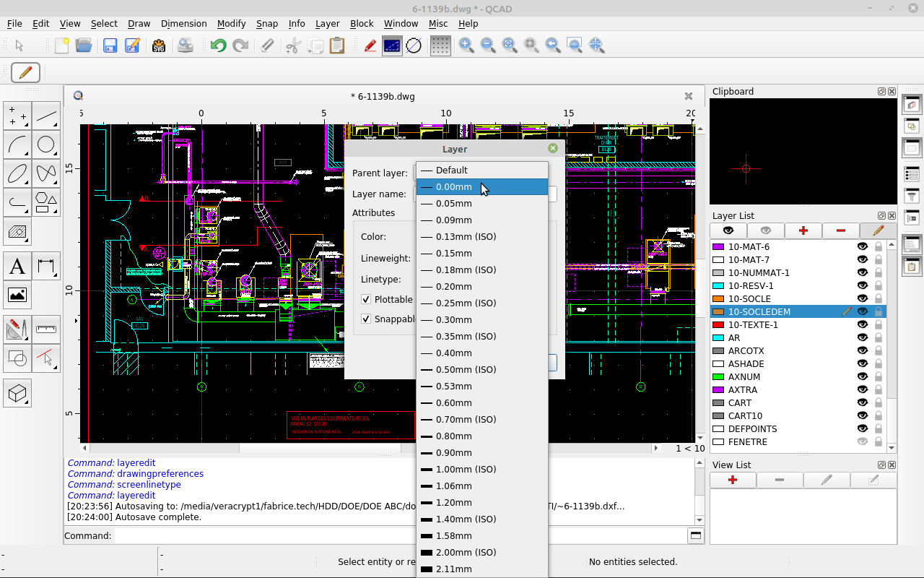The height and width of the screenshot is (578, 924).
Task: Open the Modify menu
Action: tap(231, 23)
